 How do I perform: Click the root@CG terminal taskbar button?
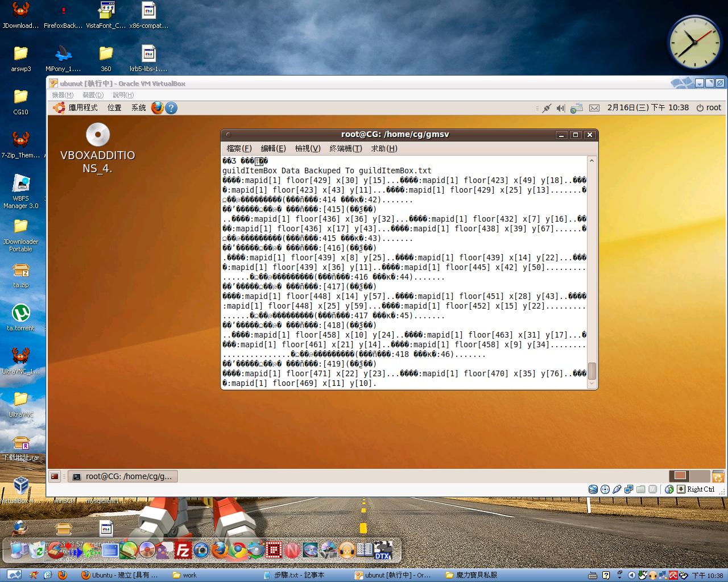tap(123, 476)
